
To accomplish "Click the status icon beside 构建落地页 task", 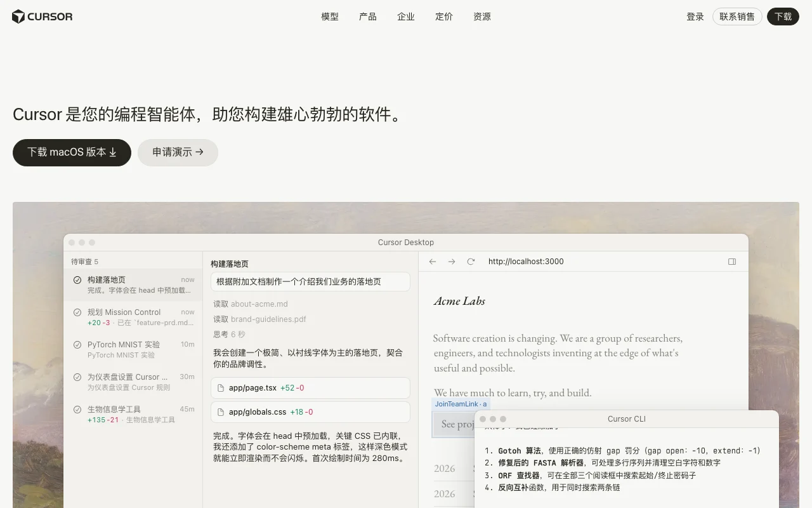I will pos(77,280).
